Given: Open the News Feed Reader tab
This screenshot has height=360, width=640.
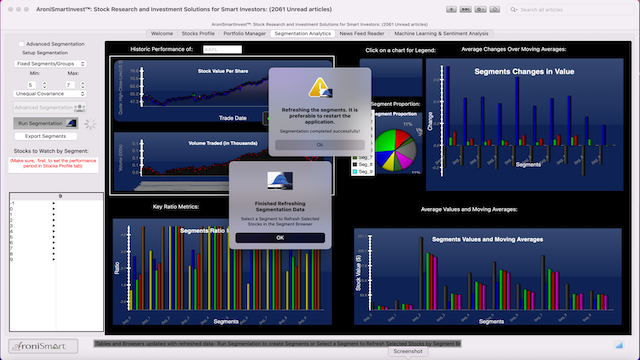Looking at the screenshot, I should pos(362,33).
